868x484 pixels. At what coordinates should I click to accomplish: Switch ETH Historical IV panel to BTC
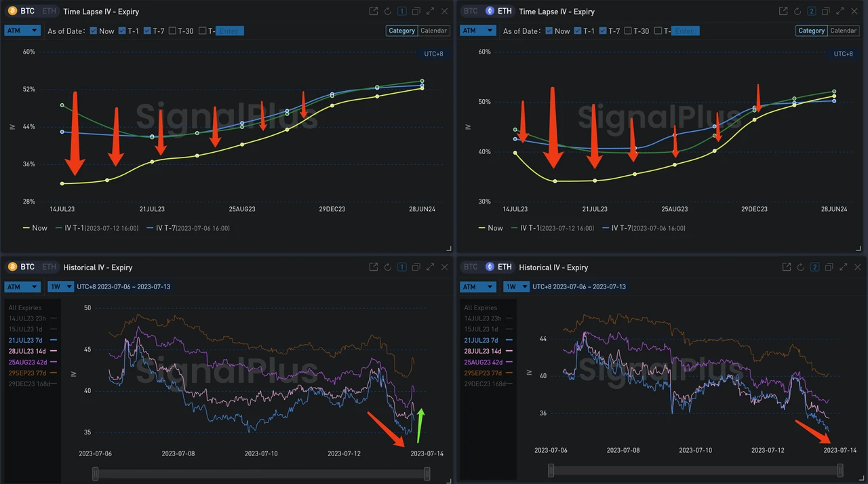(471, 267)
